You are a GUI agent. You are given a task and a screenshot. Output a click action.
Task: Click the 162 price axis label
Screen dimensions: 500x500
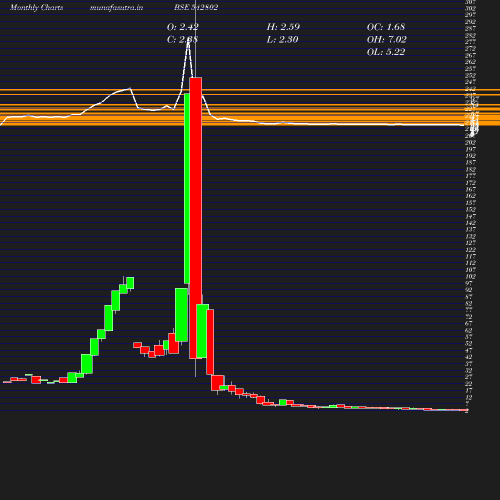(470, 196)
